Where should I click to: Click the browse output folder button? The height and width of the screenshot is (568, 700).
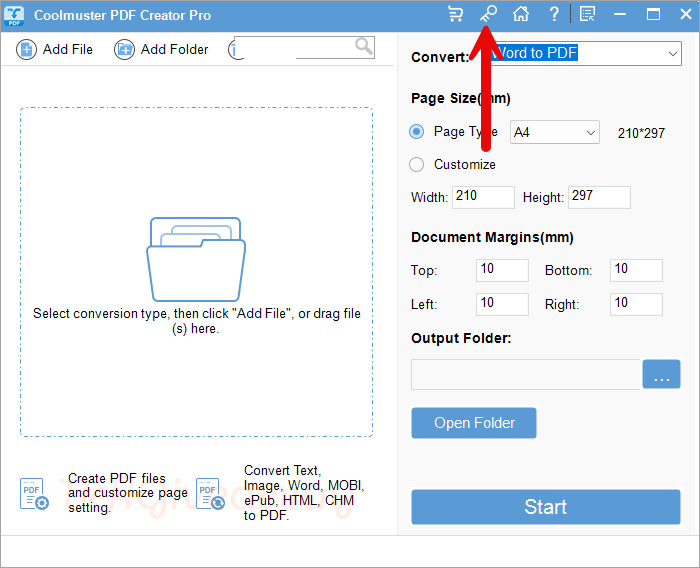click(x=661, y=374)
